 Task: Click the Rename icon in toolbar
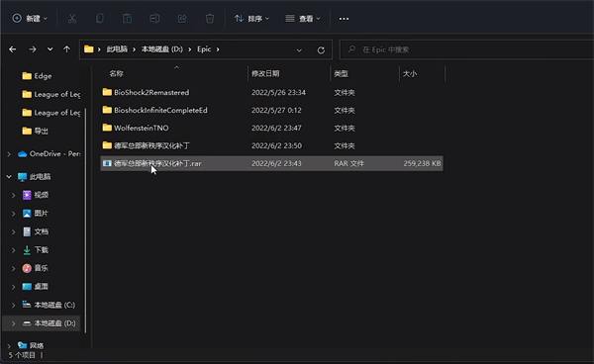(x=154, y=18)
